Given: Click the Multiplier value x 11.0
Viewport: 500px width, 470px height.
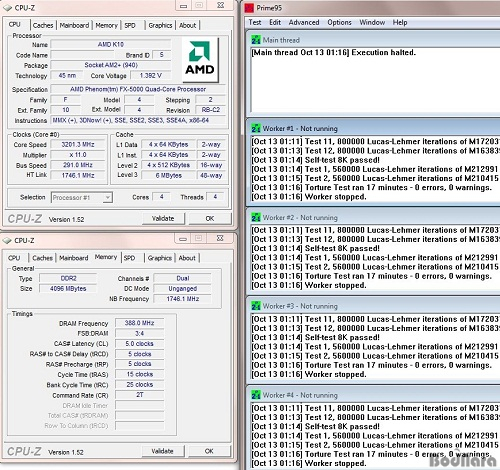Looking at the screenshot, I should 78,155.
